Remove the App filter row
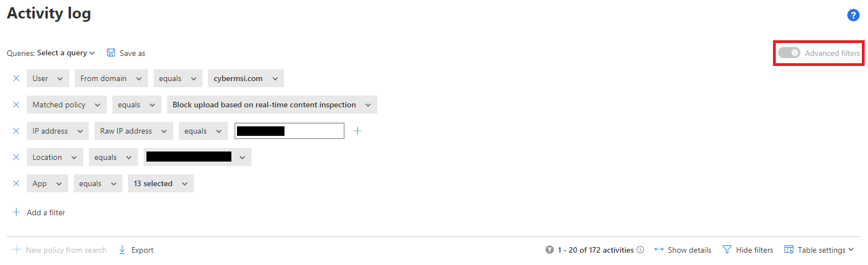The image size is (868, 265). (16, 183)
